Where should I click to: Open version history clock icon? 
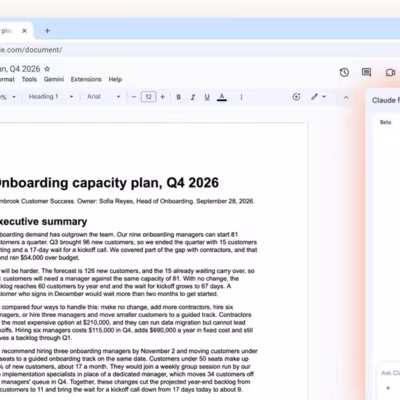point(344,72)
